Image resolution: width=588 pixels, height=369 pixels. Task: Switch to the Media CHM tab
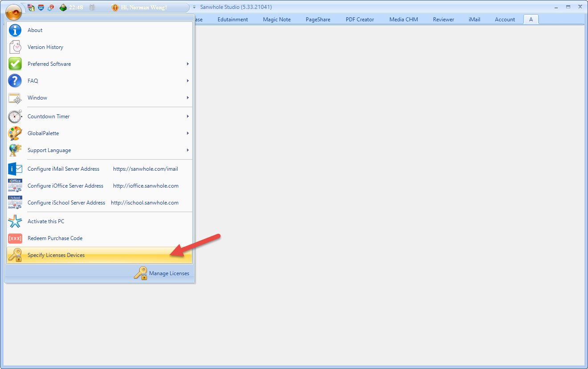(x=404, y=19)
